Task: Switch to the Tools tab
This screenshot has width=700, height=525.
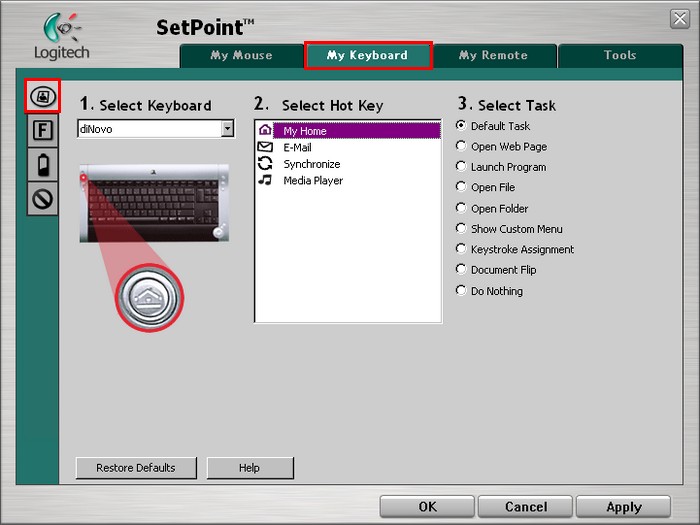Action: pyautogui.click(x=620, y=56)
